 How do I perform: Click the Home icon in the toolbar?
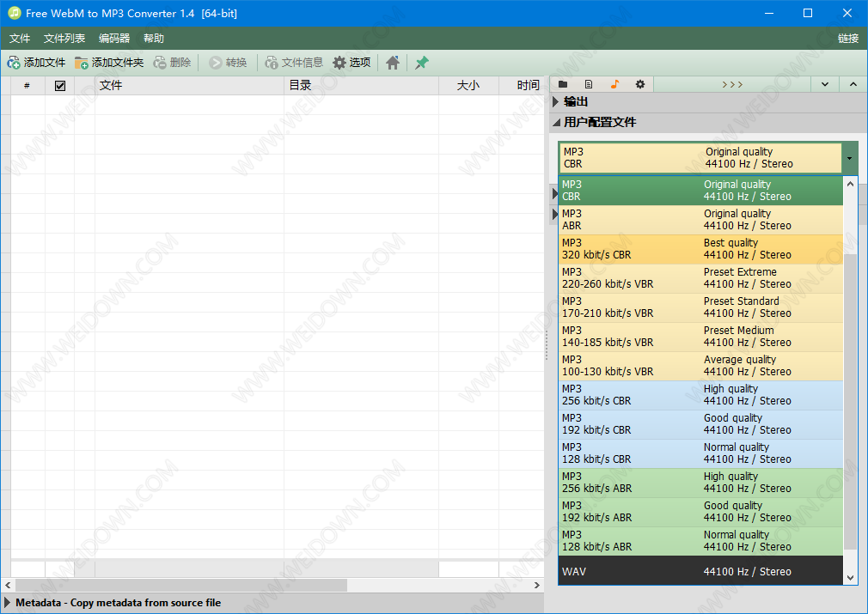[x=393, y=63]
